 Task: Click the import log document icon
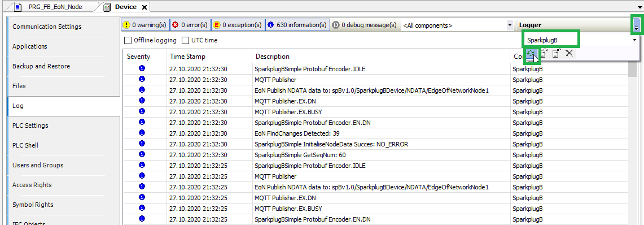(556, 53)
